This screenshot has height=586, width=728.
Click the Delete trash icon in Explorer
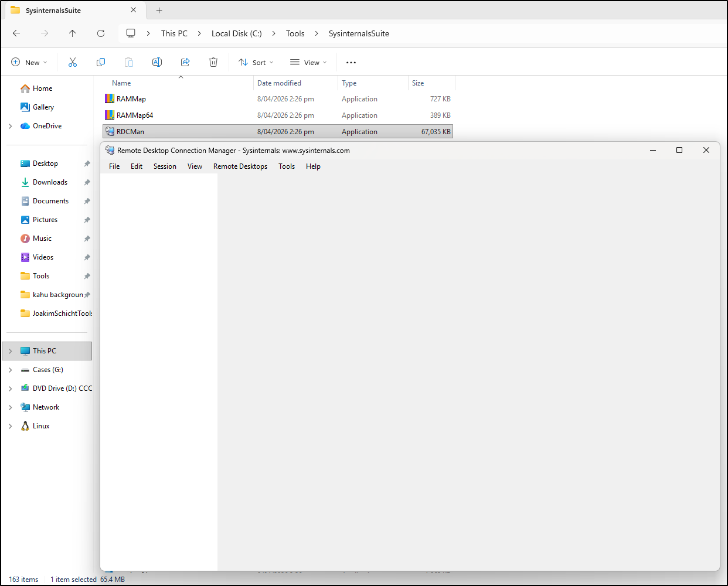pyautogui.click(x=213, y=62)
